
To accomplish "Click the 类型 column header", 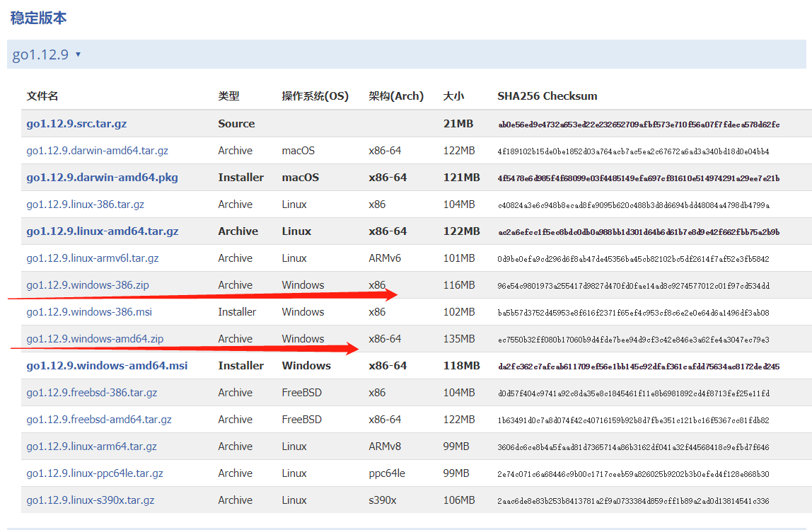I will [x=229, y=96].
